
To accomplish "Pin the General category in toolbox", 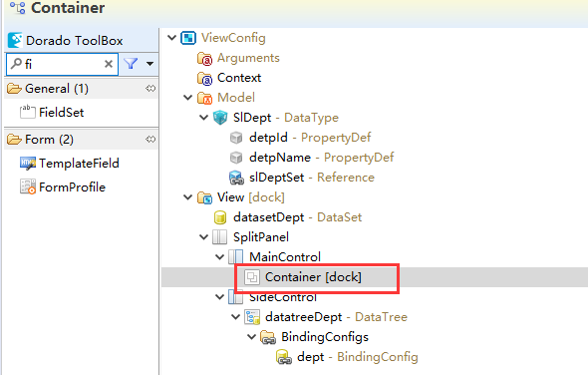I will pyautogui.click(x=150, y=89).
